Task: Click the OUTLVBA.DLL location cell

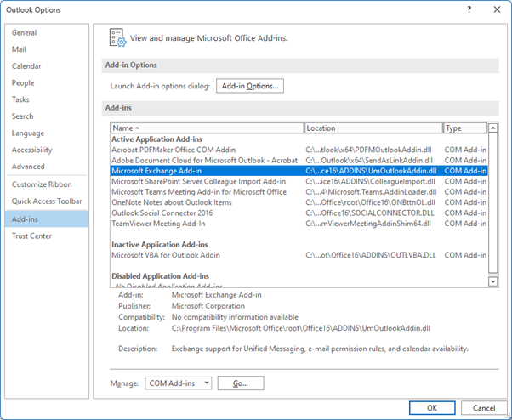Action: (x=371, y=255)
